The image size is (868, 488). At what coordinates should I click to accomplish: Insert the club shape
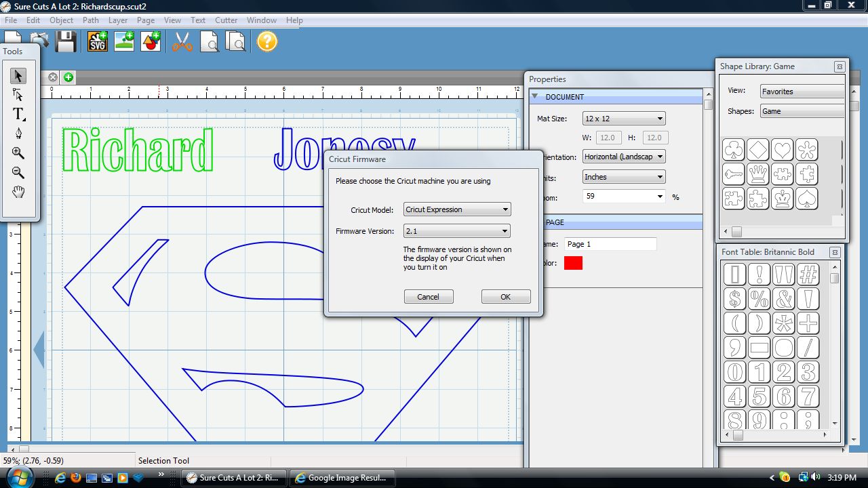coord(734,150)
